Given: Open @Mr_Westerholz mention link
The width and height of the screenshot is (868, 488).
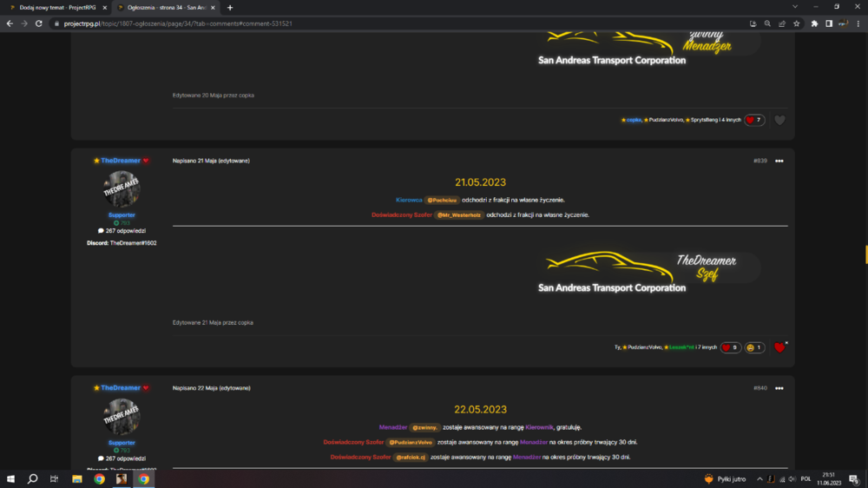Looking at the screenshot, I should coord(458,215).
